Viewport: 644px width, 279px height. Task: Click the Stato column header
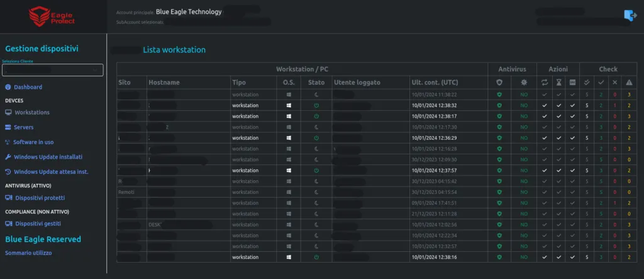click(316, 83)
